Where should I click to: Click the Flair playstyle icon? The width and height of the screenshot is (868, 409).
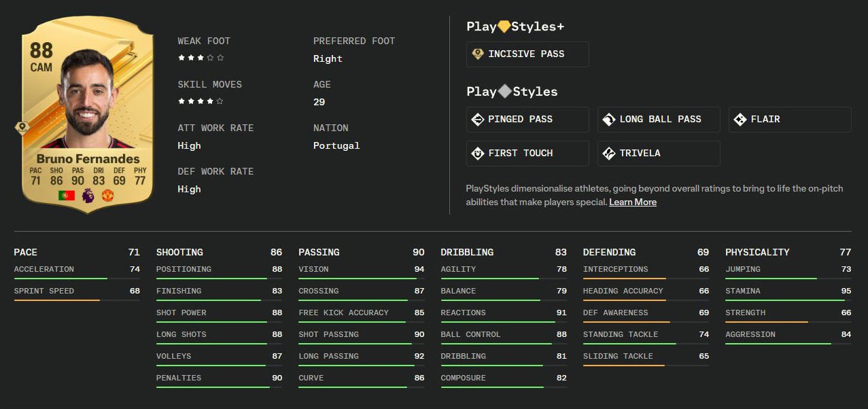point(740,119)
